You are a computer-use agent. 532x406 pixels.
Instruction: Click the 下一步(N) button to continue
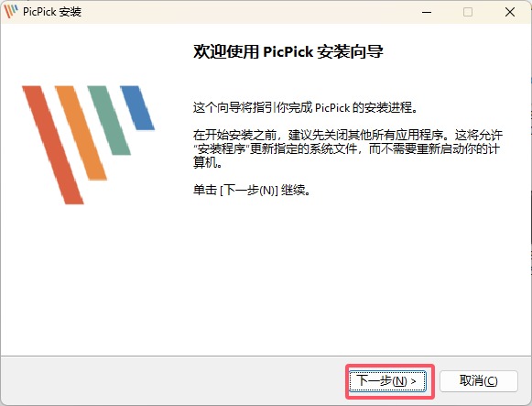(387, 381)
